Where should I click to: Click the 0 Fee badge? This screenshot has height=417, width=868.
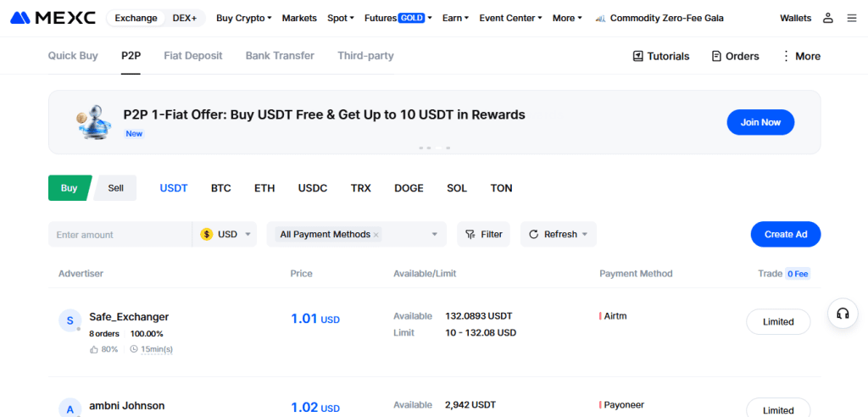pos(798,274)
